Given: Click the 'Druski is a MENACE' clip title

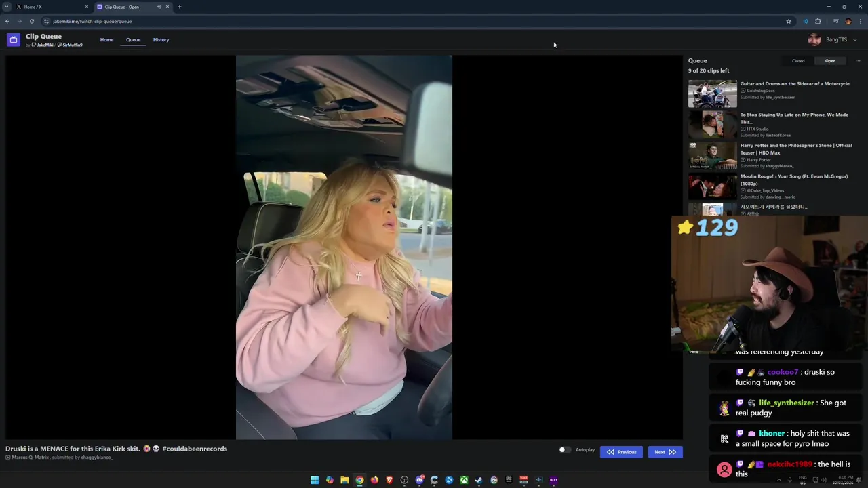Looking at the screenshot, I should pyautogui.click(x=116, y=449).
